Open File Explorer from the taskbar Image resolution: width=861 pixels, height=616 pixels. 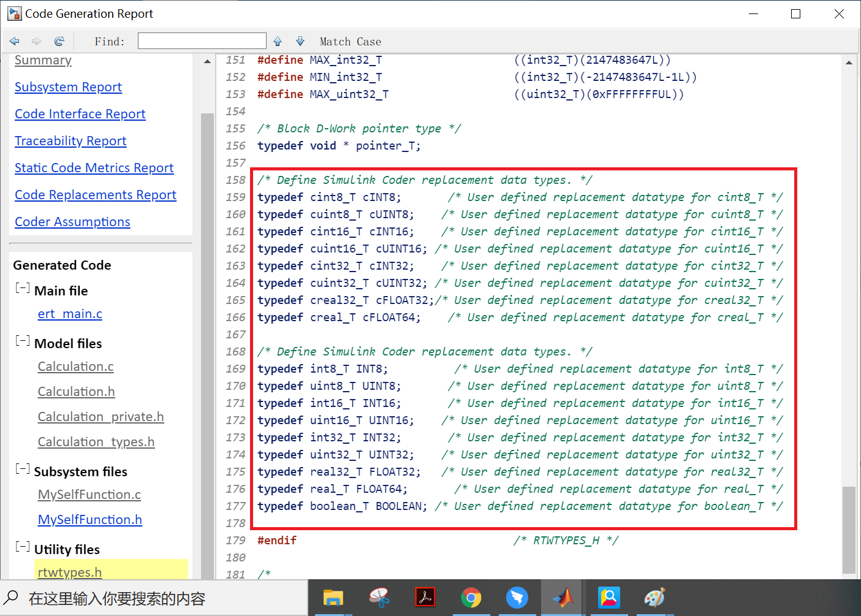click(x=333, y=597)
